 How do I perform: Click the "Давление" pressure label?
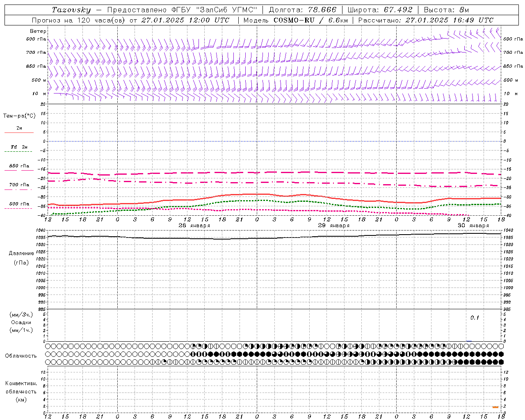coord(21,253)
